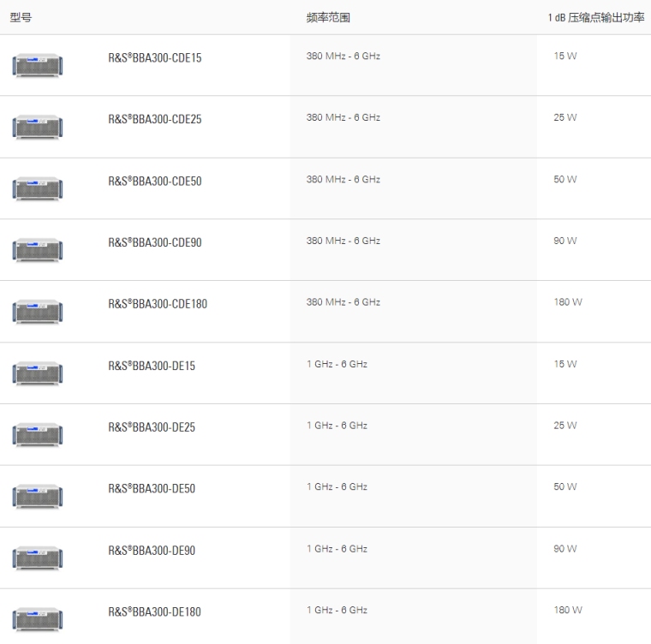Viewport: 651px width, 644px height.
Task: Click the BBA300-CDE50 amplifier thumbnail
Action: pos(38,189)
